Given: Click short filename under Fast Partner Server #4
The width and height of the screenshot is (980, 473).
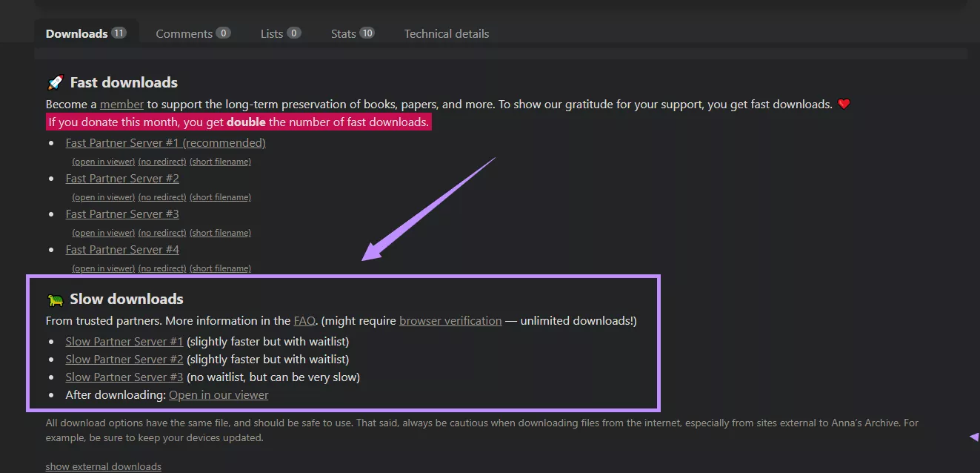Looking at the screenshot, I should [x=220, y=268].
